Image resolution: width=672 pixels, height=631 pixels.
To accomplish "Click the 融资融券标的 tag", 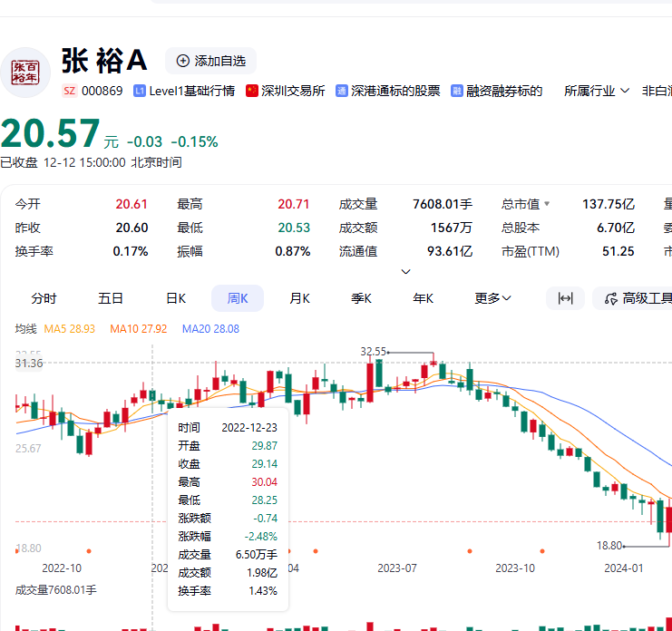I will (504, 91).
